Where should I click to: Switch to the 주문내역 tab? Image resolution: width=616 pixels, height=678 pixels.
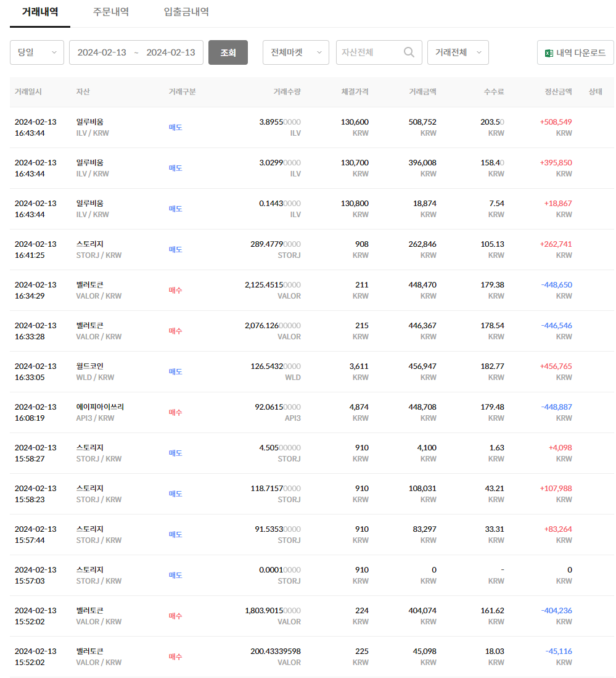[x=111, y=12]
